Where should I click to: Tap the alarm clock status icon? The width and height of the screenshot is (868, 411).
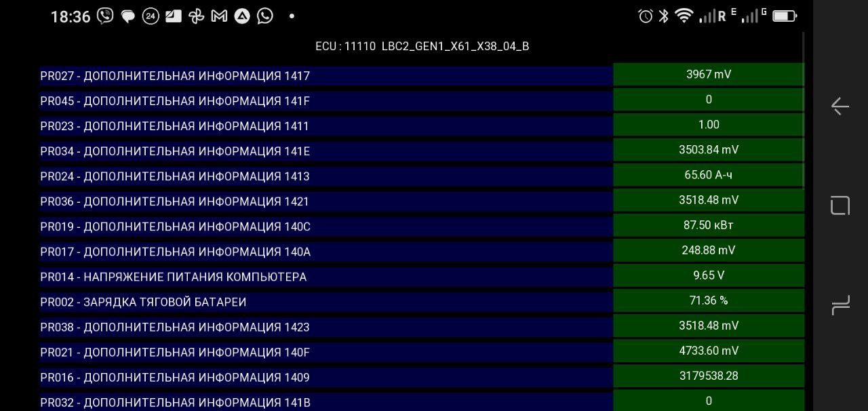[646, 16]
